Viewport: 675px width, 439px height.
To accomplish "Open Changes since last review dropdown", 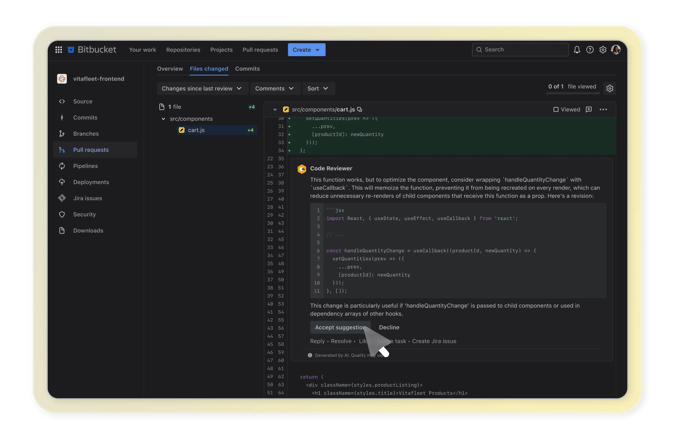I will [201, 89].
